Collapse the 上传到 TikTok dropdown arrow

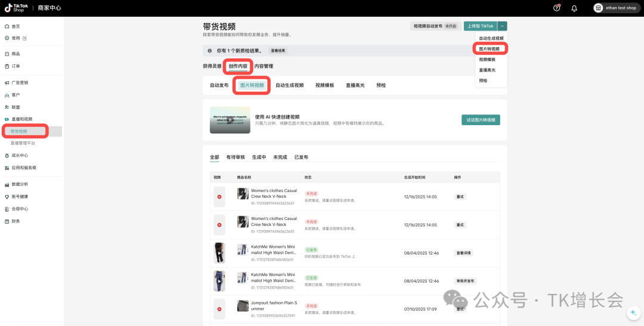tap(503, 26)
